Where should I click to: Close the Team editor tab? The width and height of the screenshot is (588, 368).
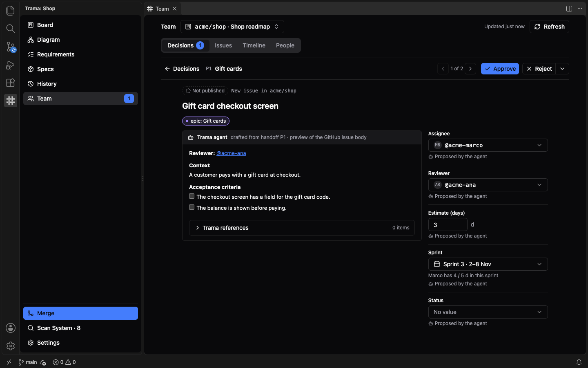(175, 9)
